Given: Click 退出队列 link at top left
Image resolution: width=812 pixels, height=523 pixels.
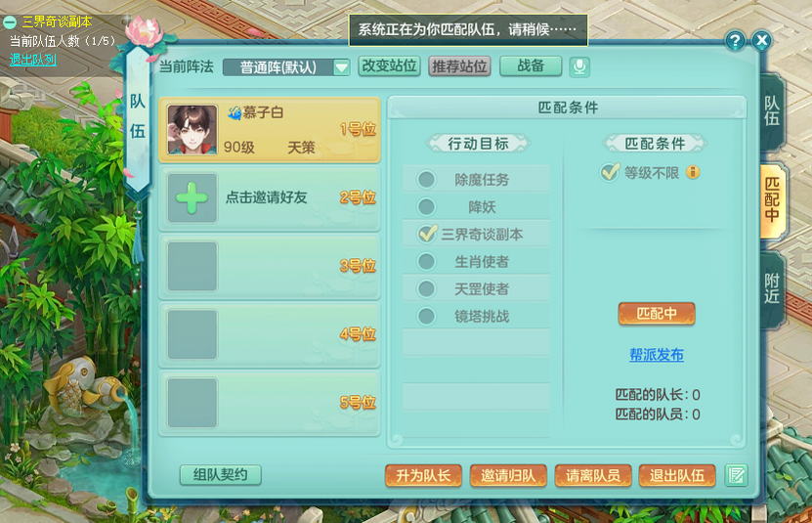Looking at the screenshot, I should pos(32,60).
